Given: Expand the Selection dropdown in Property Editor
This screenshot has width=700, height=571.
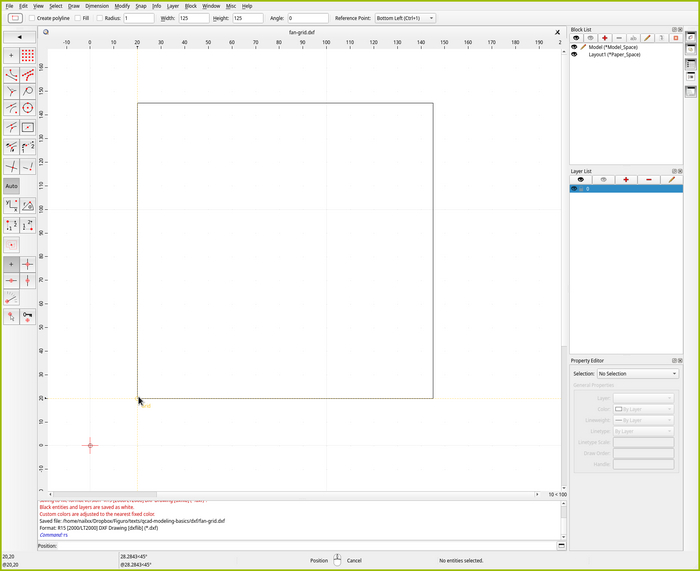Looking at the screenshot, I should 636,373.
